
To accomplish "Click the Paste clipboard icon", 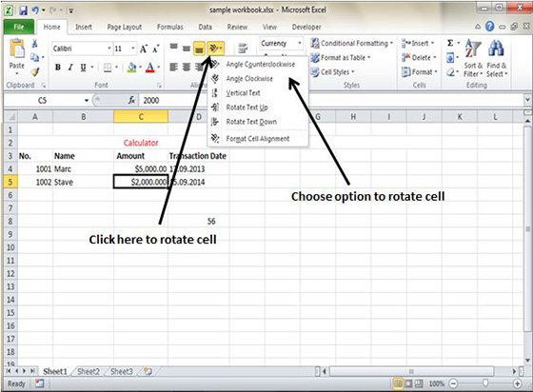I will point(17,49).
